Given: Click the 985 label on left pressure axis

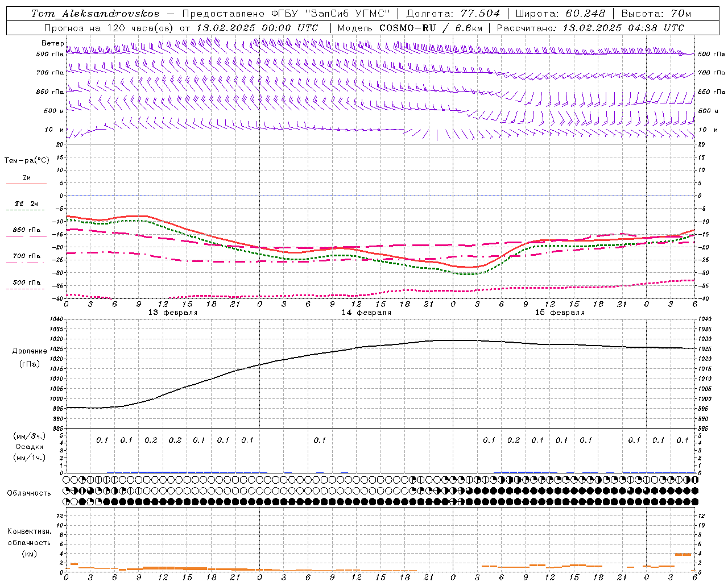Looking at the screenshot, I should coord(58,429).
